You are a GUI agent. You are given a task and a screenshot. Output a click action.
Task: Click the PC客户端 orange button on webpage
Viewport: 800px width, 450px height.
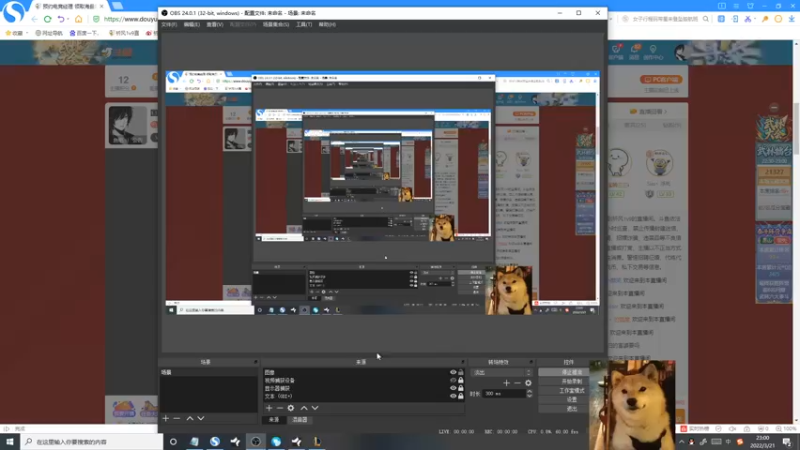pos(661,80)
